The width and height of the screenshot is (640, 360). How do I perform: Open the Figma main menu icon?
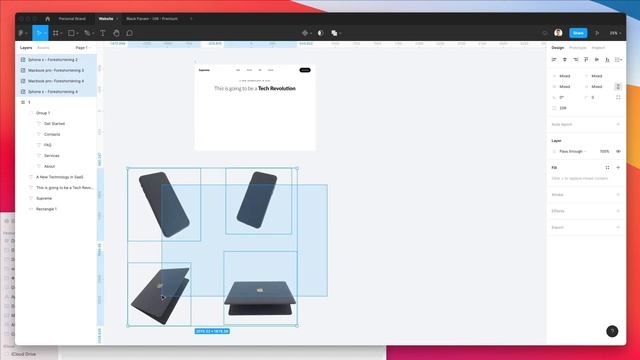21,33
